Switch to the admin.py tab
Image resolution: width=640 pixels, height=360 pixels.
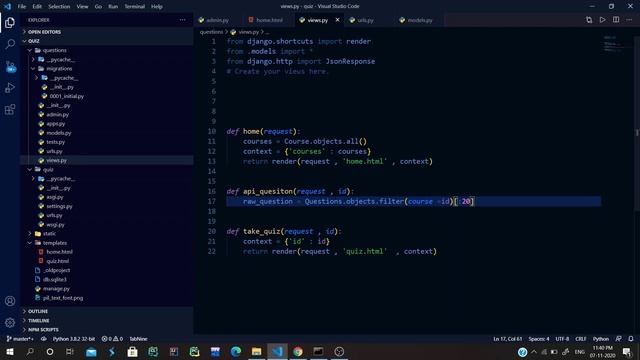(217, 20)
